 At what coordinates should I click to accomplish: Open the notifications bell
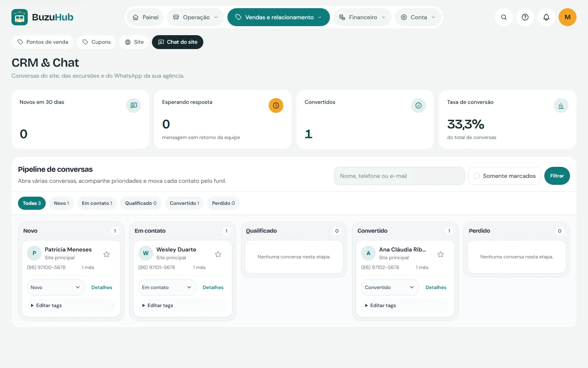pyautogui.click(x=546, y=17)
